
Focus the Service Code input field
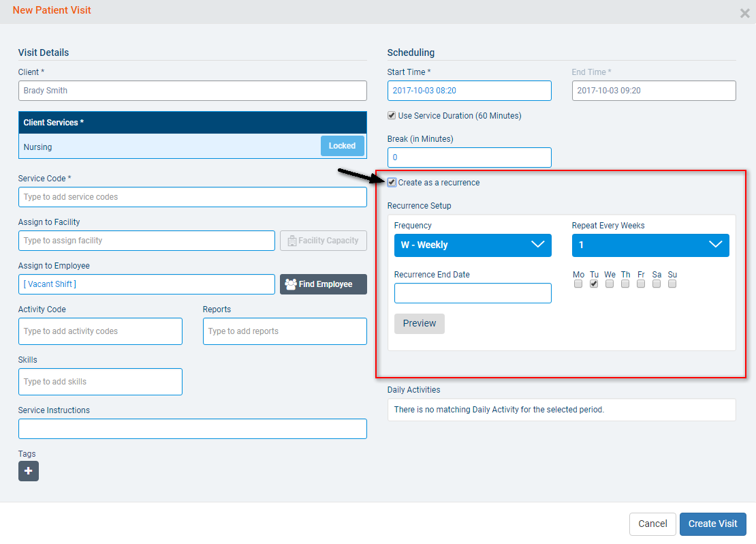coord(192,197)
